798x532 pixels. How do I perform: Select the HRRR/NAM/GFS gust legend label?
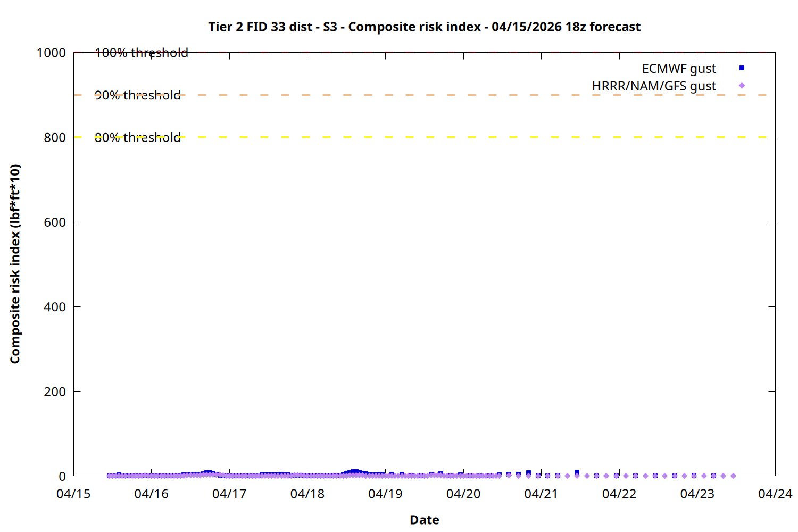coord(654,86)
